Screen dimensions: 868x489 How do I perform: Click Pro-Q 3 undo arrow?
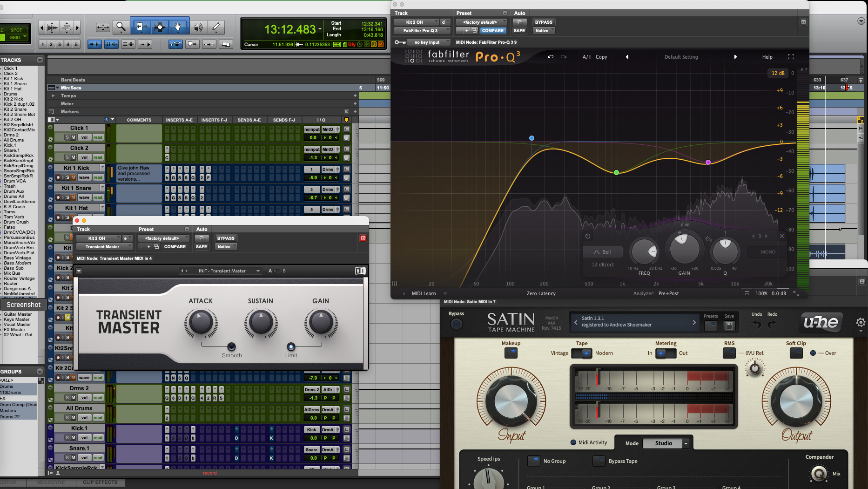click(x=551, y=57)
